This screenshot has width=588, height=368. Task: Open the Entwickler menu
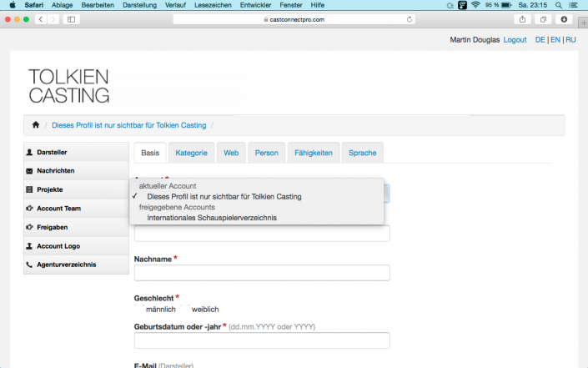coord(255,5)
